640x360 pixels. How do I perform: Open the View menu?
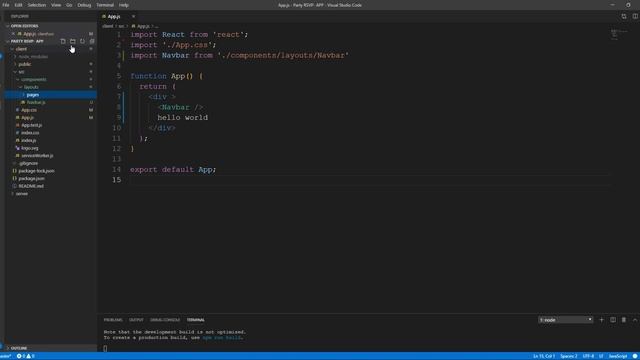point(56,5)
